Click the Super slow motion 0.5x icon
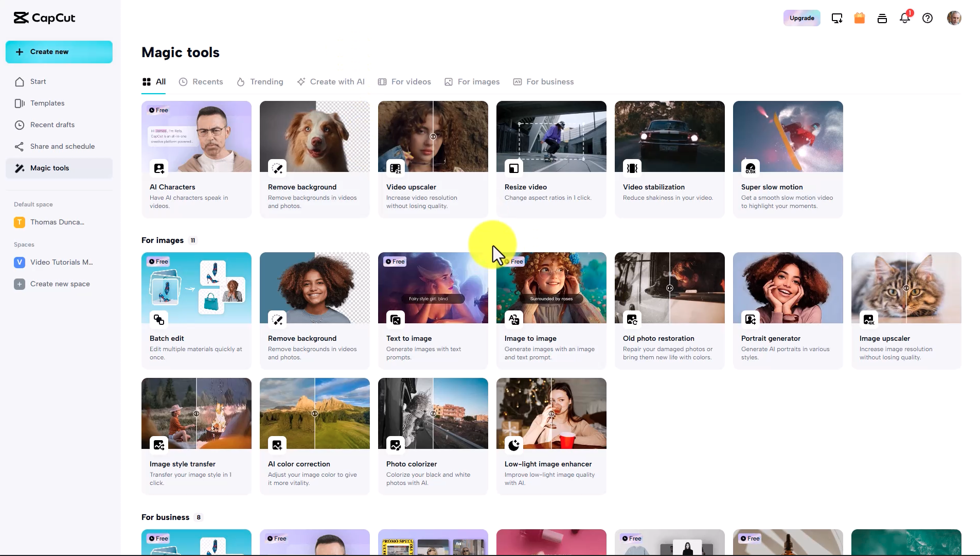 click(x=751, y=168)
